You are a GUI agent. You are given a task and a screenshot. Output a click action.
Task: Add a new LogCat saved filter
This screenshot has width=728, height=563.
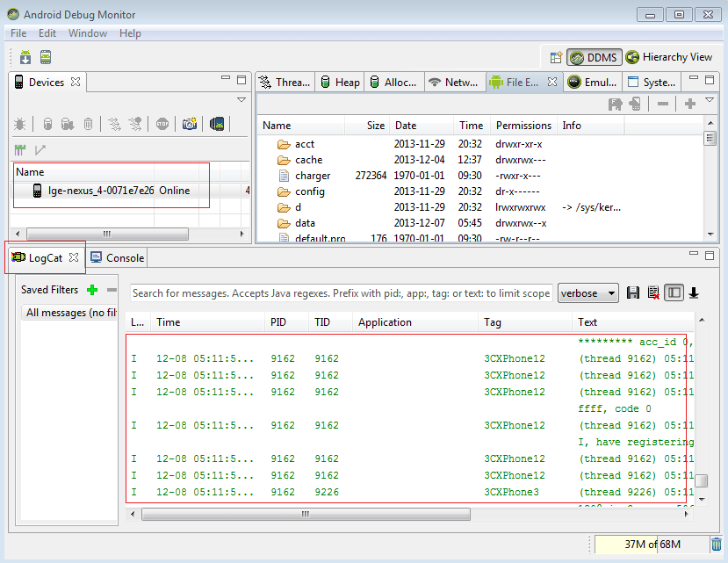click(x=92, y=290)
